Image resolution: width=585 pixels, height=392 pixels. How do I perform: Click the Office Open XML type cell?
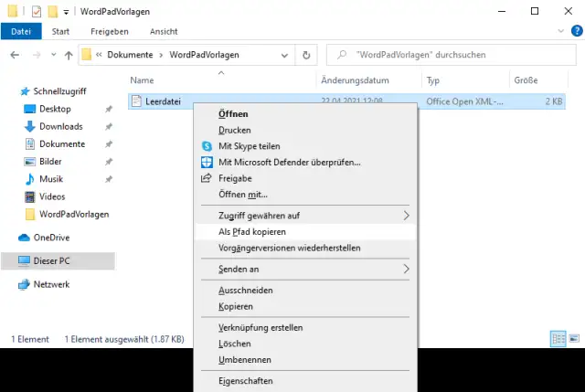(x=464, y=101)
